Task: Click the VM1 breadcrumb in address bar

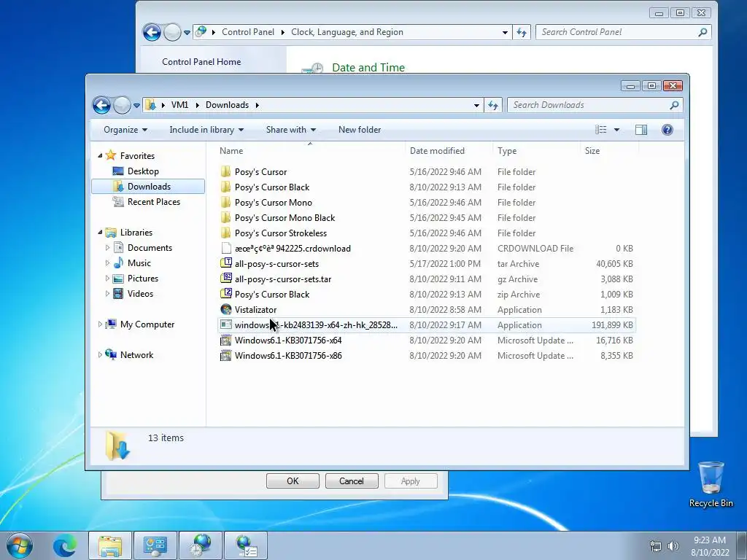Action: [x=179, y=105]
